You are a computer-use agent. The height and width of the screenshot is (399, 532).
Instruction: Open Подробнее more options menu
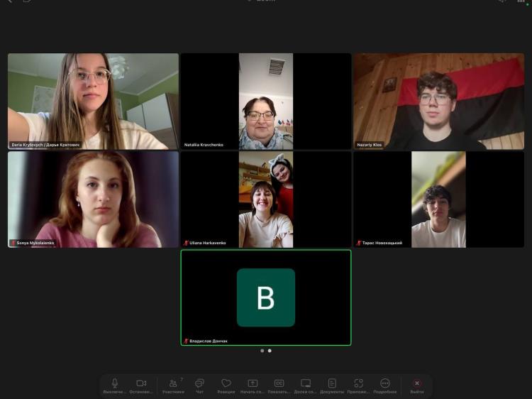[x=384, y=386]
